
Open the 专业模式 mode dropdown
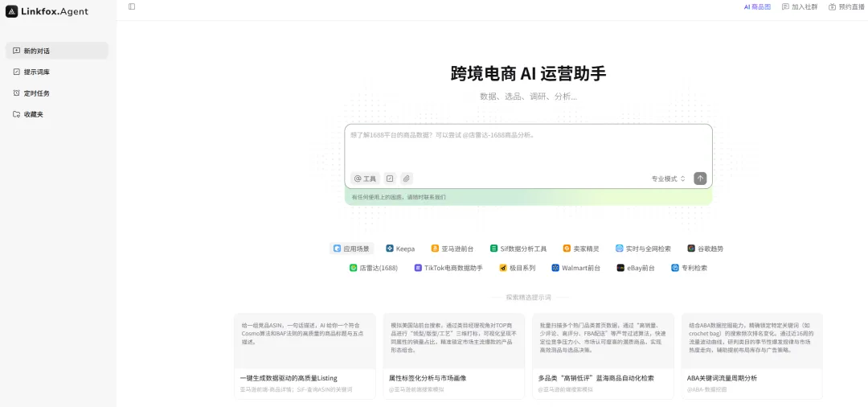click(668, 179)
